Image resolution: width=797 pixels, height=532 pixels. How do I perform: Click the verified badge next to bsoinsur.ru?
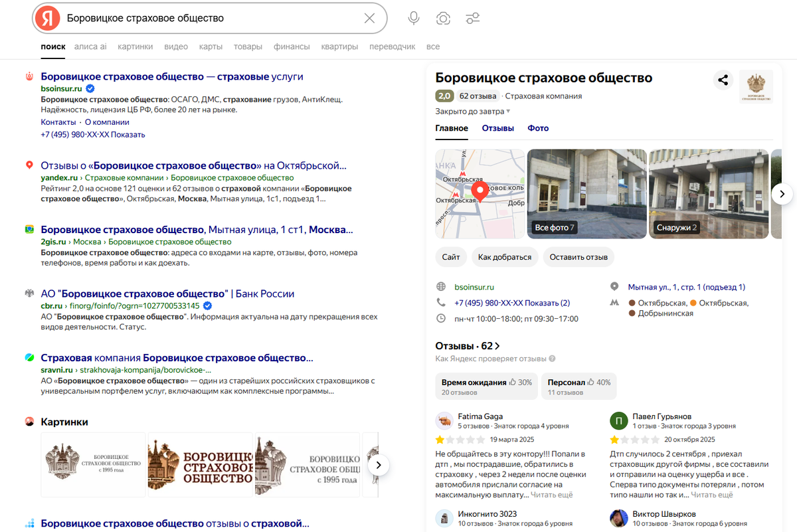90,88
